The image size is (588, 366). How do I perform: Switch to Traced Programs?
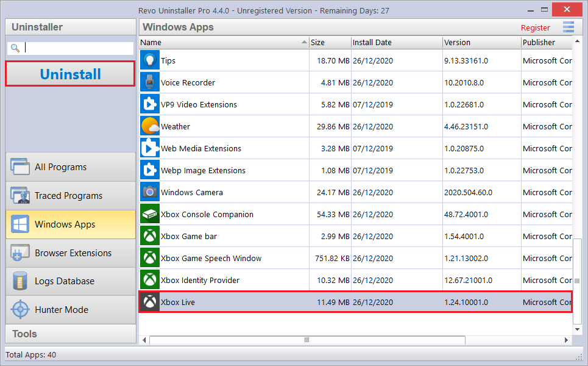click(x=71, y=196)
